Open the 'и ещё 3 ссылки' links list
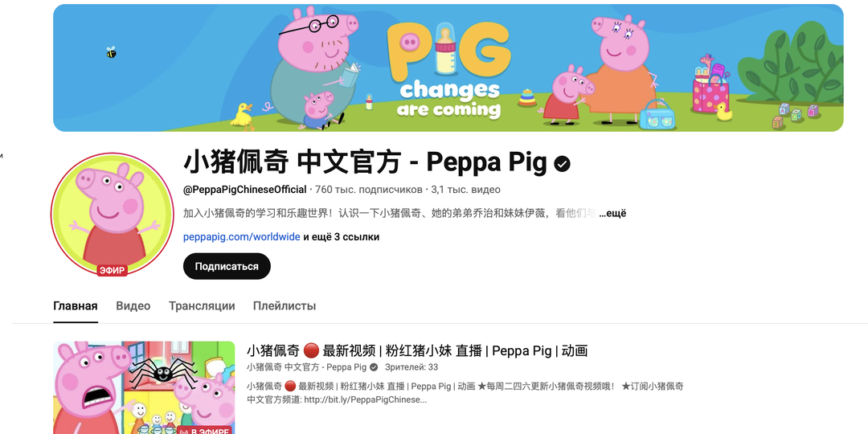This screenshot has height=434, width=868. 341,237
